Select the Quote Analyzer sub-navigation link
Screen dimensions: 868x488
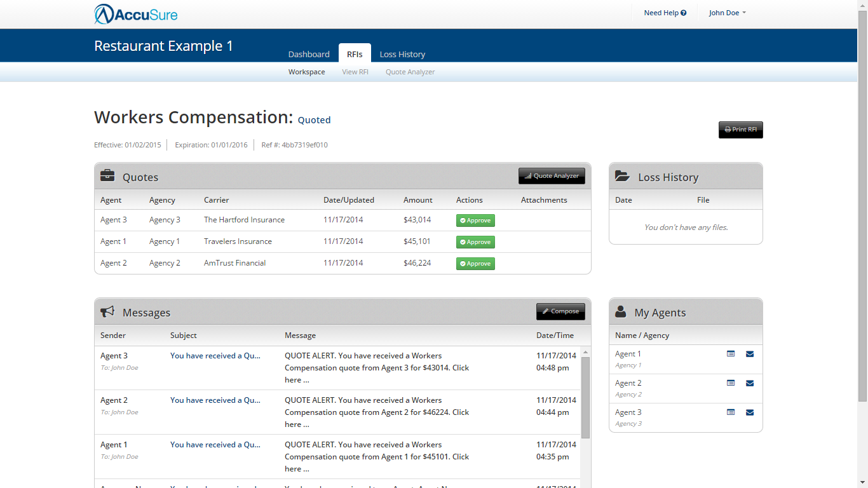[410, 72]
